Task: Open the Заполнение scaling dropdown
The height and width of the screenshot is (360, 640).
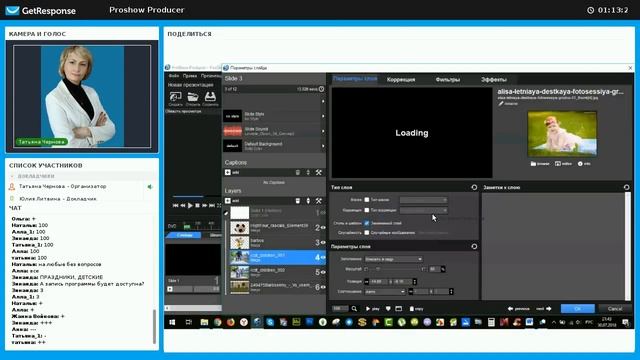Action: pos(393,259)
